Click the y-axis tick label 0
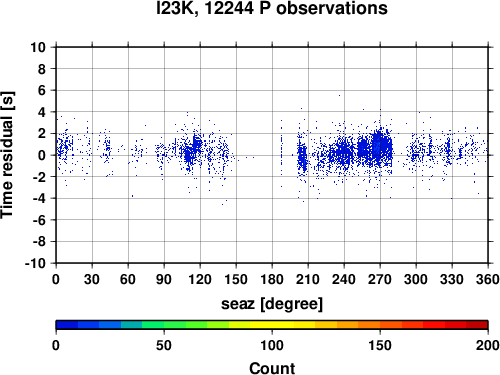 point(42,155)
